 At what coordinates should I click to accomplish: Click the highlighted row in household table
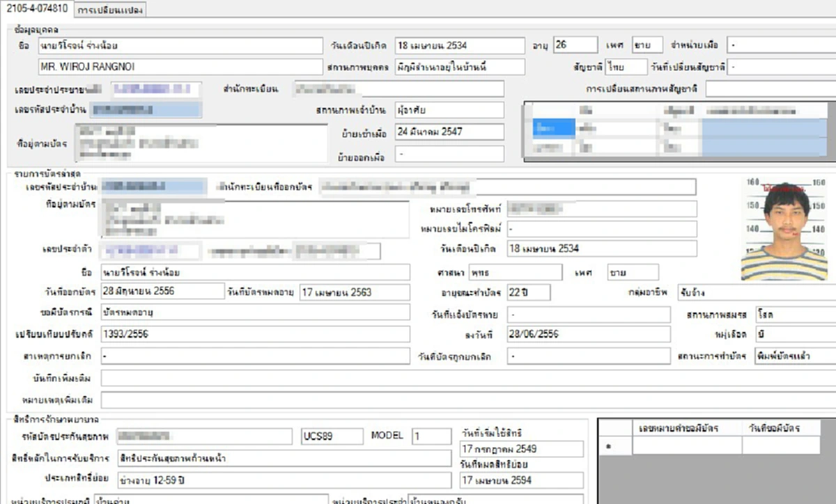click(679, 127)
